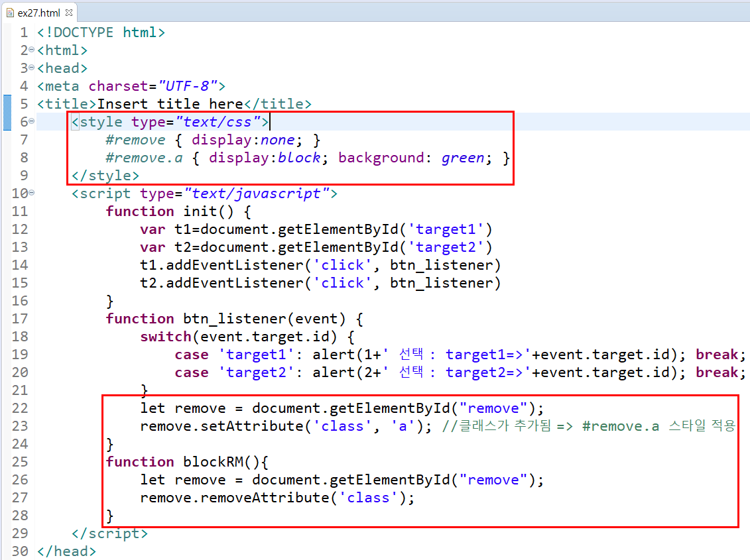Click the HTML file icon on ex27.html tab

[x=10, y=13]
